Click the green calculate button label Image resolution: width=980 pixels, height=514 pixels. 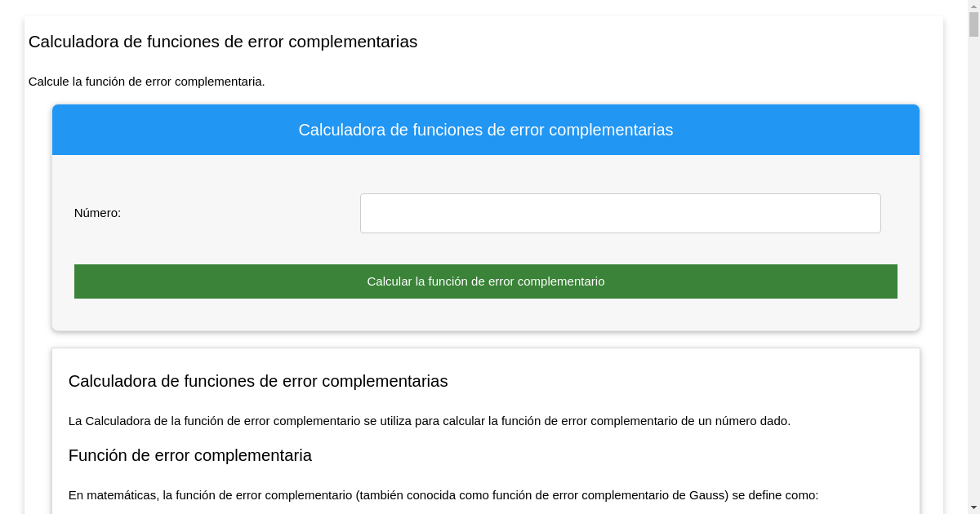tap(486, 281)
